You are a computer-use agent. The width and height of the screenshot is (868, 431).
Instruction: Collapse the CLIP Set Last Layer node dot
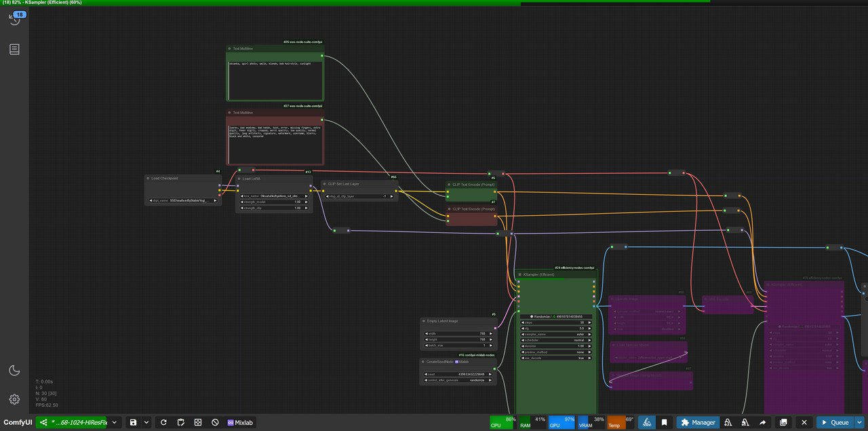[x=325, y=184]
